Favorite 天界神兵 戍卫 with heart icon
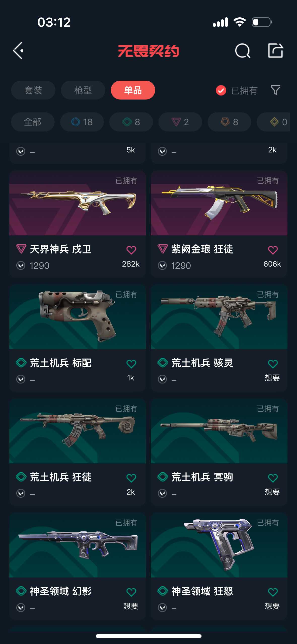Screen dimensions: 297x644 click(x=131, y=250)
